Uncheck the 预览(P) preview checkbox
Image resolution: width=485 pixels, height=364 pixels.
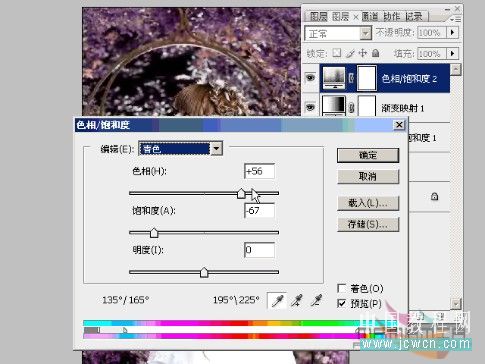tap(342, 303)
